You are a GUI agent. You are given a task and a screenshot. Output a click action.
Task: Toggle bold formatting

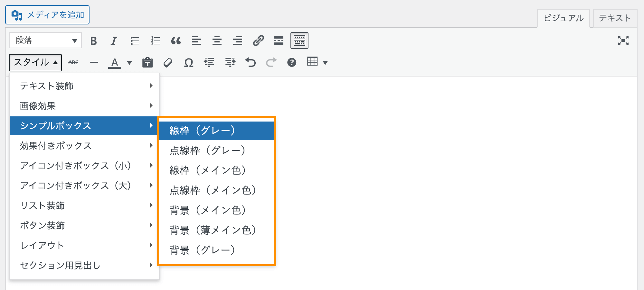pos(94,41)
